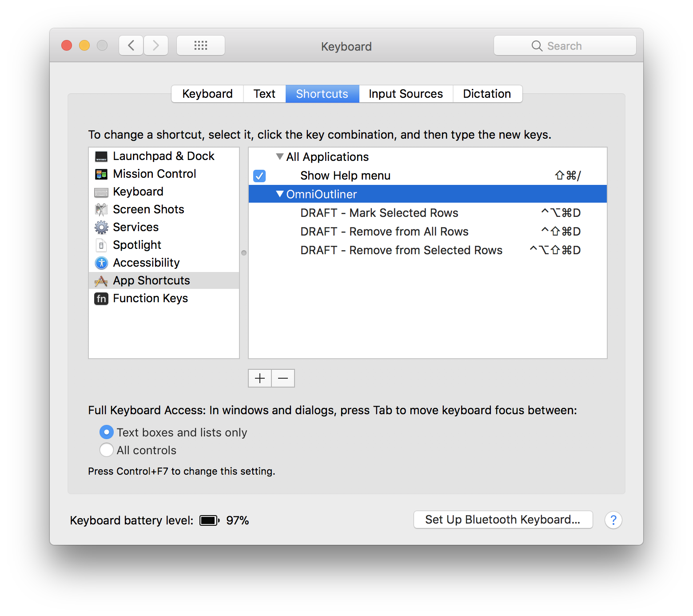The image size is (693, 616).
Task: Click the All Applications group label
Action: pyautogui.click(x=327, y=157)
